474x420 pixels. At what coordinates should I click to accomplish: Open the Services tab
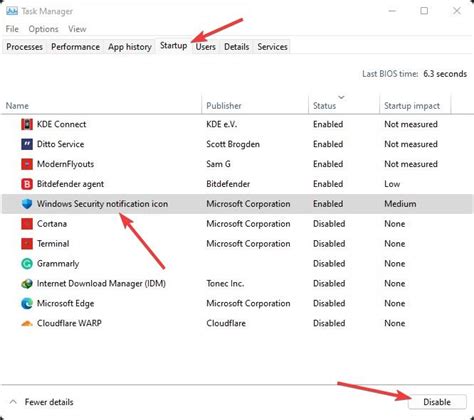272,47
